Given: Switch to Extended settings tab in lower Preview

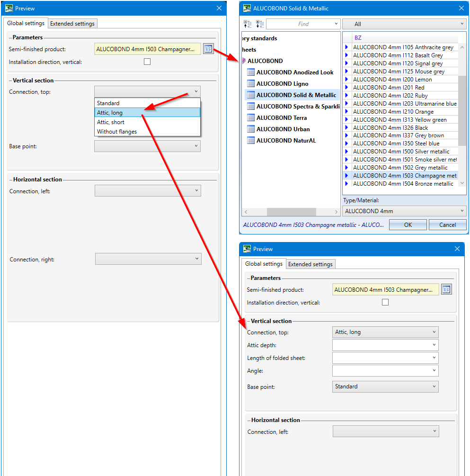Looking at the screenshot, I should [x=310, y=264].
